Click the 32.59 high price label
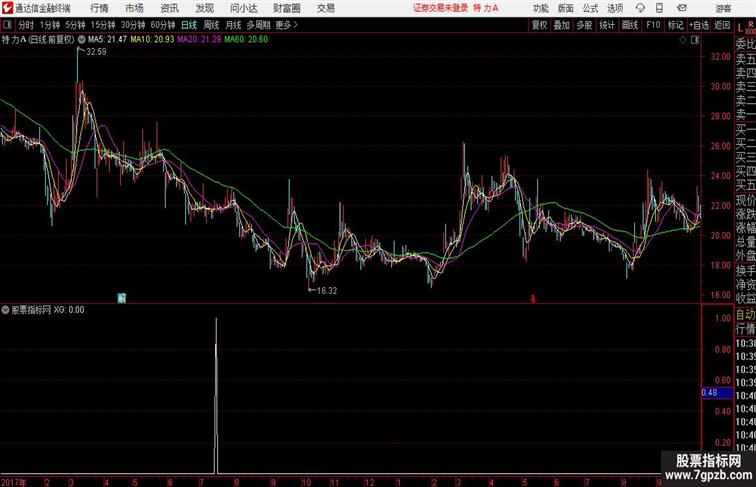756x487 pixels. point(96,52)
